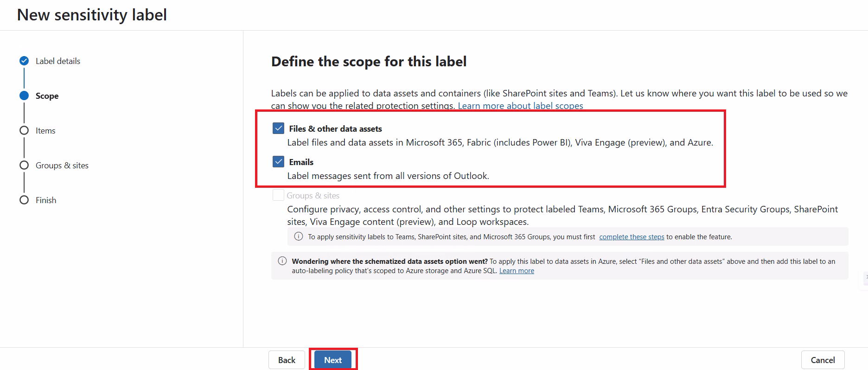868x370 pixels.
Task: Click the Finish step circle icon
Action: (x=24, y=200)
